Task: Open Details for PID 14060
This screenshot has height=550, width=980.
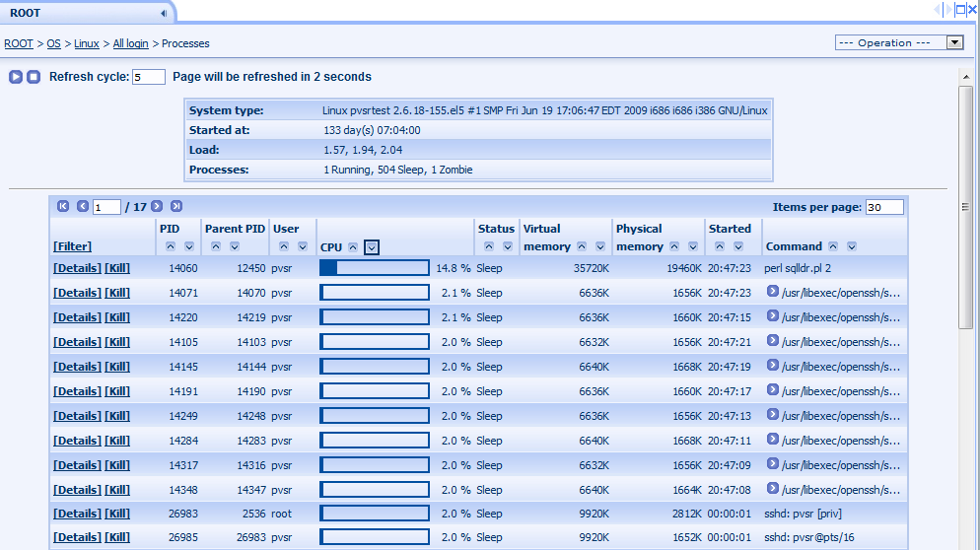Action: tap(77, 268)
